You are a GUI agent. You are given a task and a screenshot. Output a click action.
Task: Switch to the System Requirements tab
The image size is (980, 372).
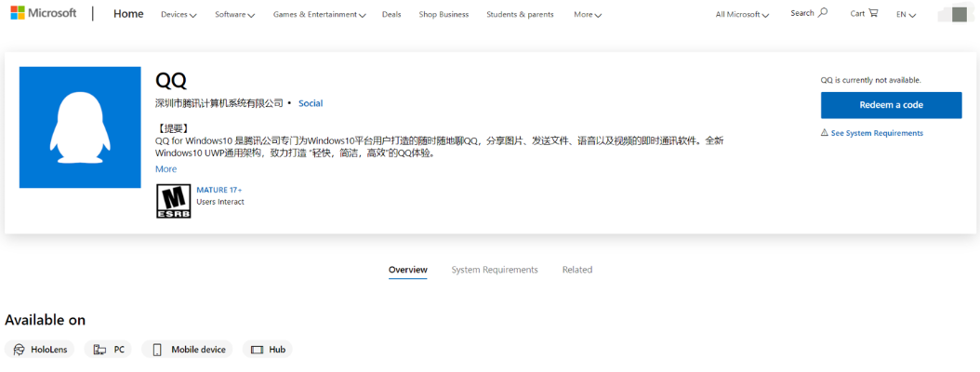click(495, 270)
